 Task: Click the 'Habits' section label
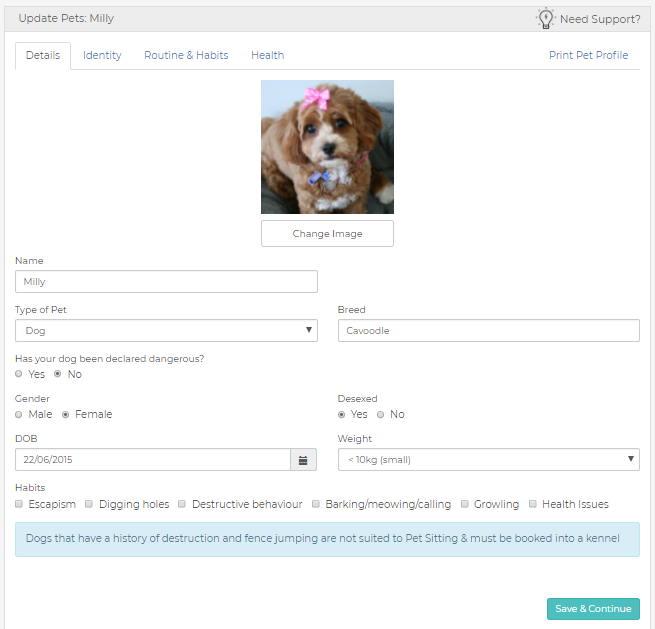[30, 487]
